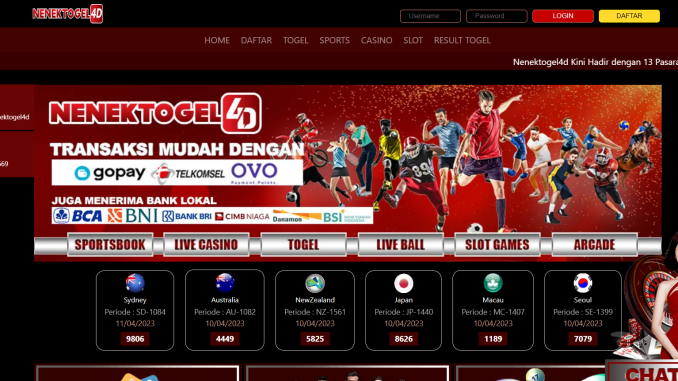Click the red LOGIN button

click(x=563, y=16)
